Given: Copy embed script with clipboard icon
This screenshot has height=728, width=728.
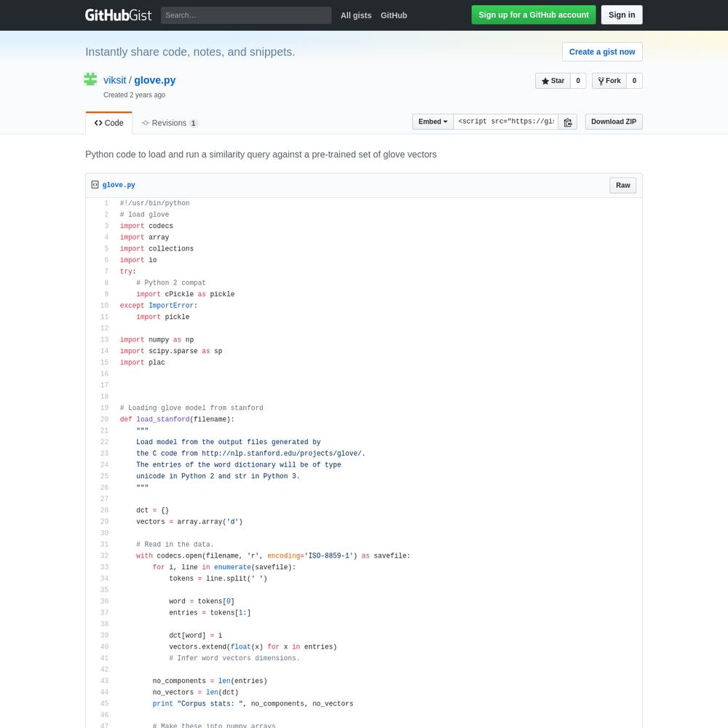Looking at the screenshot, I should (x=567, y=122).
